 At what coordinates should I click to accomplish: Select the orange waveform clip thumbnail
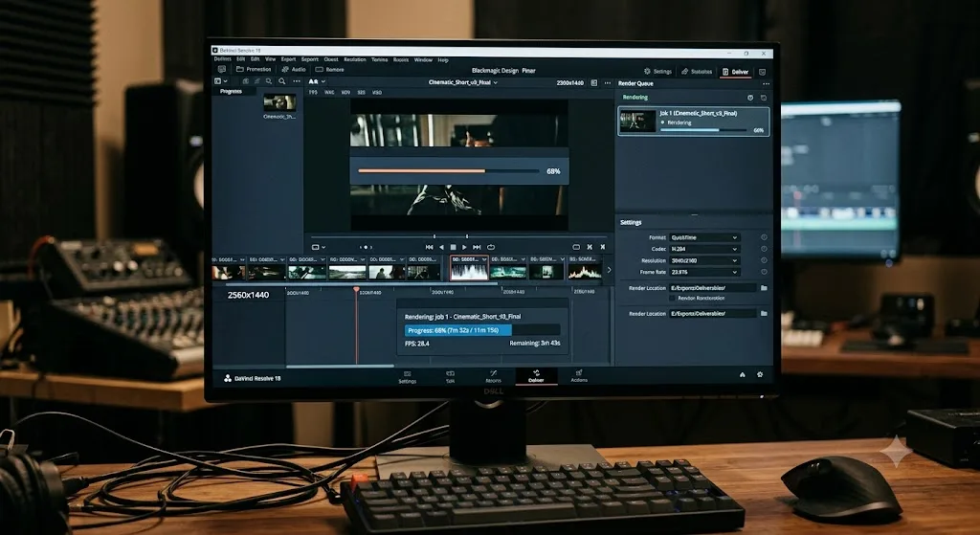click(x=585, y=268)
